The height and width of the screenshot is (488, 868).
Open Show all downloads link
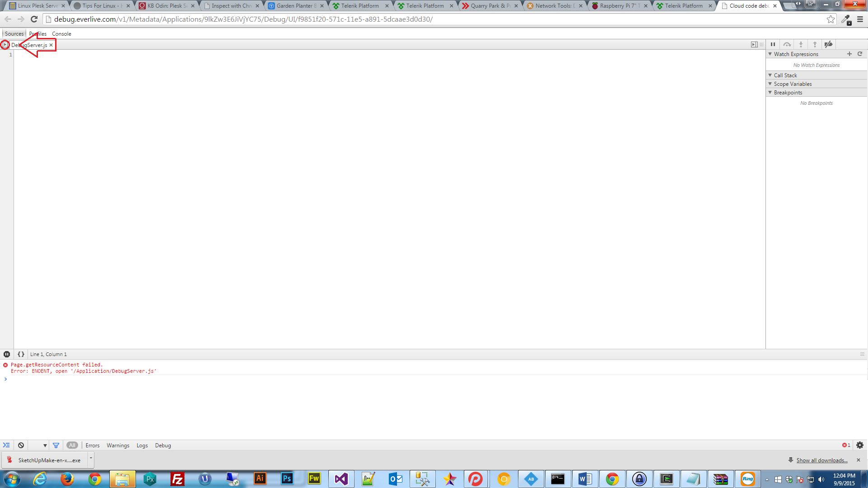821,460
